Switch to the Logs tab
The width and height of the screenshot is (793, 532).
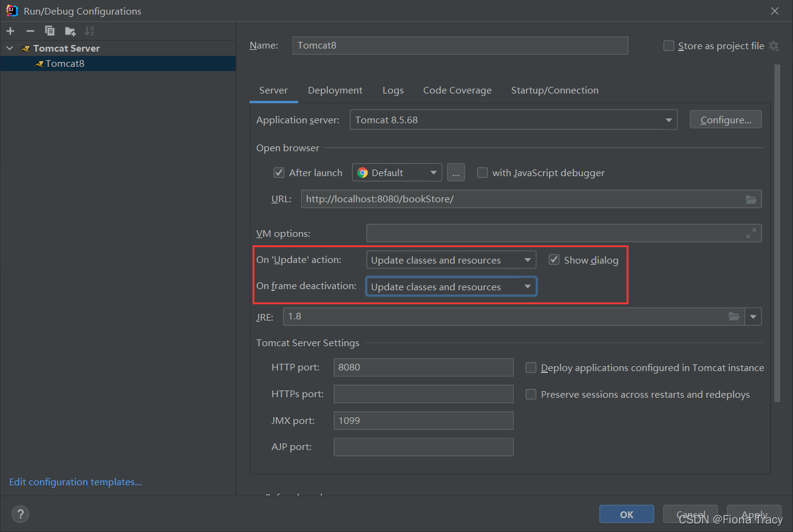393,90
